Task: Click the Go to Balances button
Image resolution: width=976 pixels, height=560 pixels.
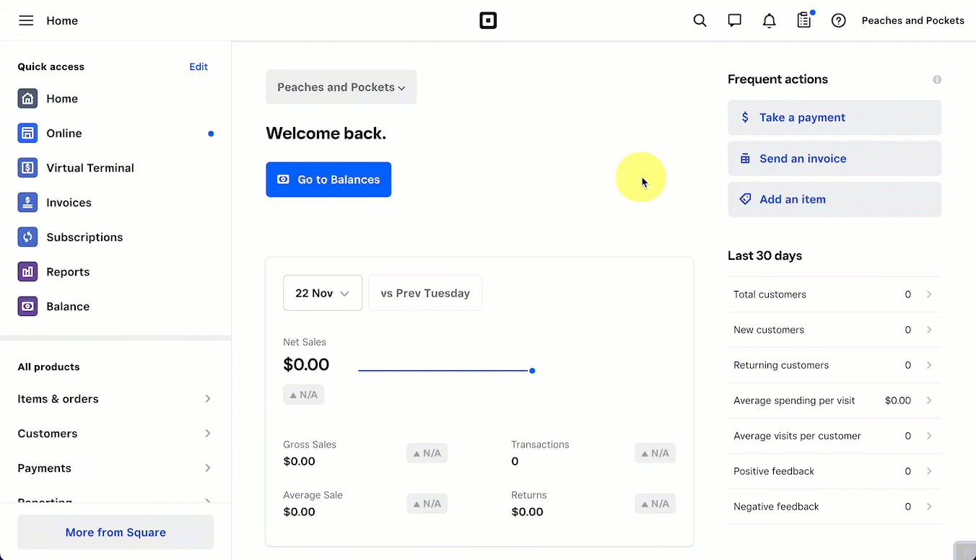Action: coord(328,180)
